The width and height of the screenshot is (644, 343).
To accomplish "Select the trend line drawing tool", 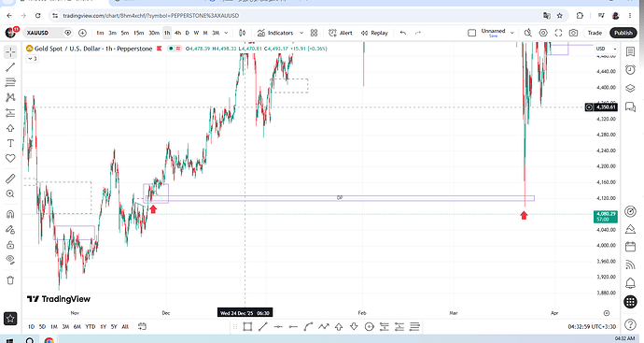I will coord(10,67).
